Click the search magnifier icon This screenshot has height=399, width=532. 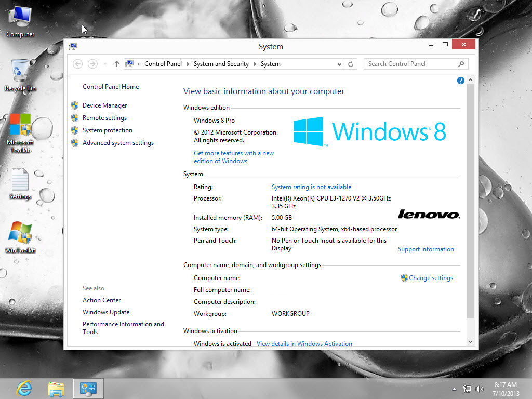pyautogui.click(x=461, y=64)
